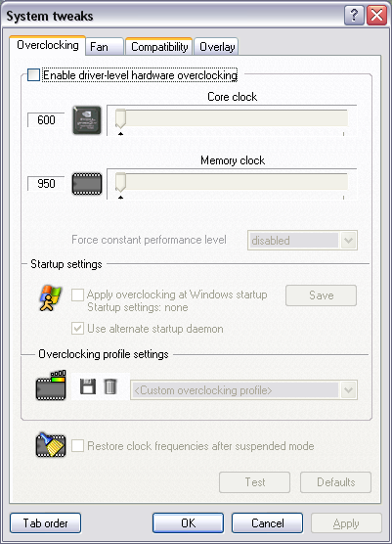Delete overclocking profile with trash can icon

(110, 386)
